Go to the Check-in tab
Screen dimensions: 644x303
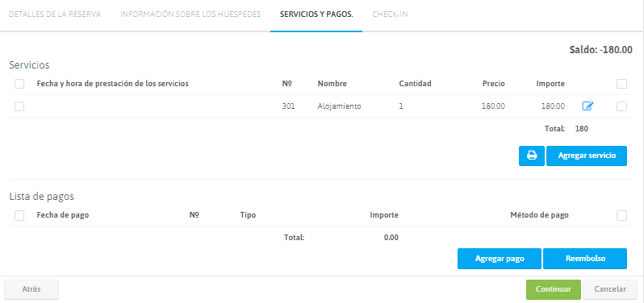point(390,14)
